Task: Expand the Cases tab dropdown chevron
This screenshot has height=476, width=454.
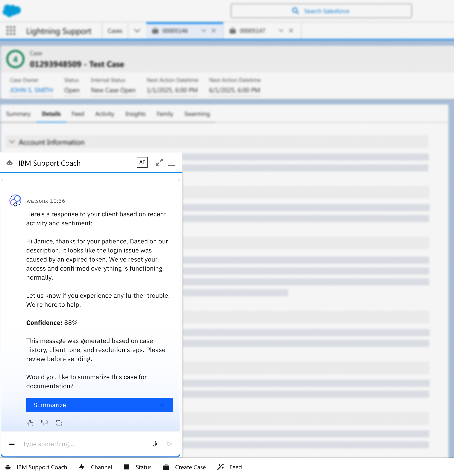Action: pos(137,31)
